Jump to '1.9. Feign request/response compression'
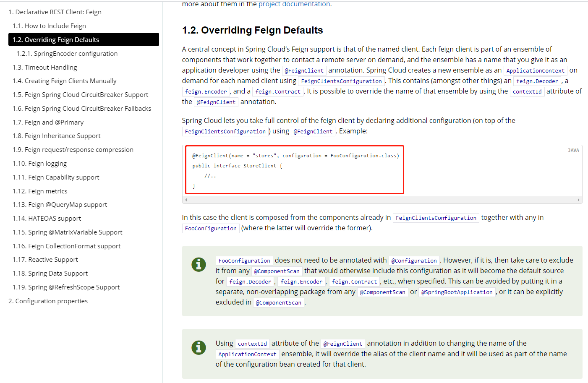This screenshot has width=588, height=383. 73,150
